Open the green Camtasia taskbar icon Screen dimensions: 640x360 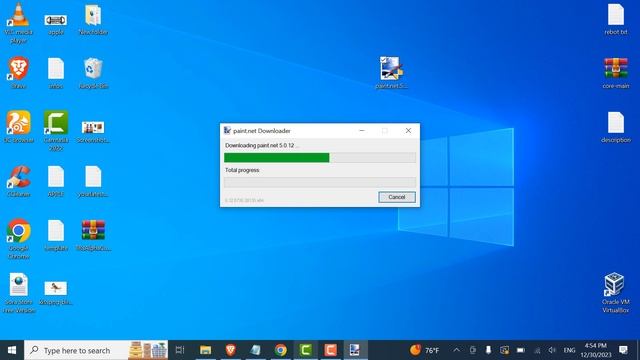coord(305,350)
